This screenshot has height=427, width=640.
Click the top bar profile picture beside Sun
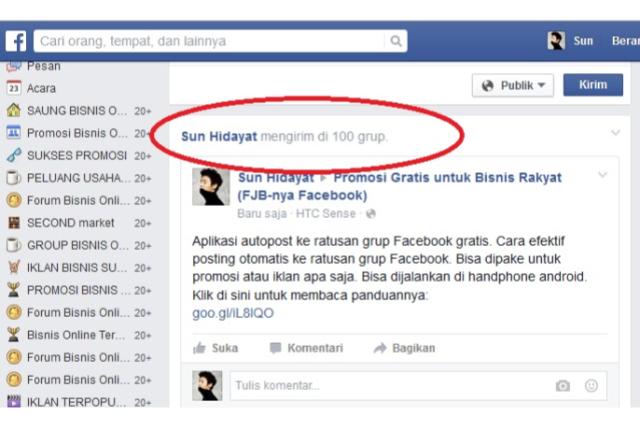[x=556, y=41]
